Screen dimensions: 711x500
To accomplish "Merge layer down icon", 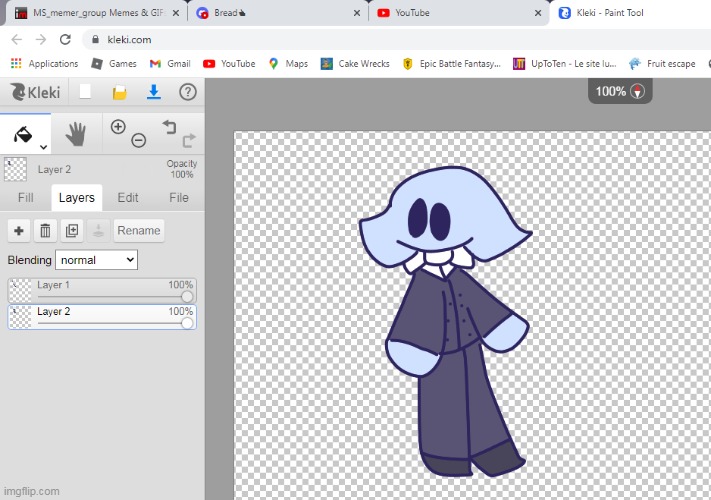I will click(98, 231).
